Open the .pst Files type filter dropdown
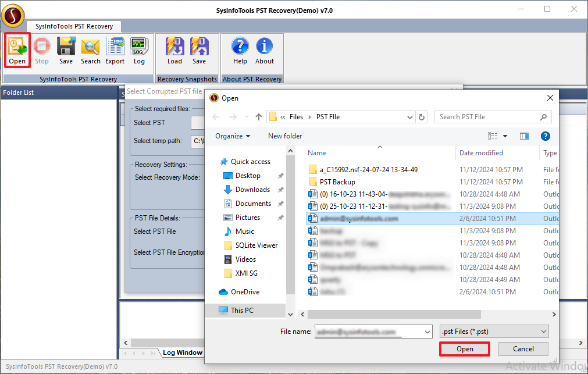The height and width of the screenshot is (374, 588). [x=494, y=332]
